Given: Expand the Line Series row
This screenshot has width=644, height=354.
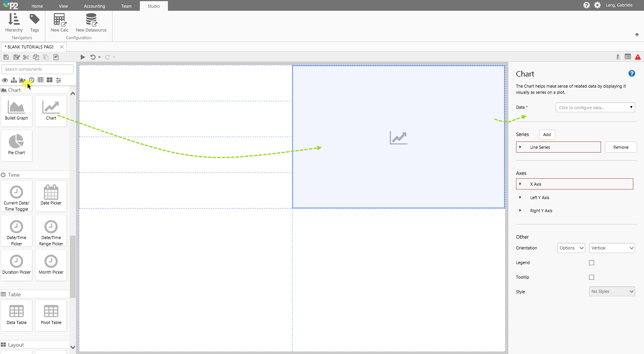Looking at the screenshot, I should tap(558, 147).
